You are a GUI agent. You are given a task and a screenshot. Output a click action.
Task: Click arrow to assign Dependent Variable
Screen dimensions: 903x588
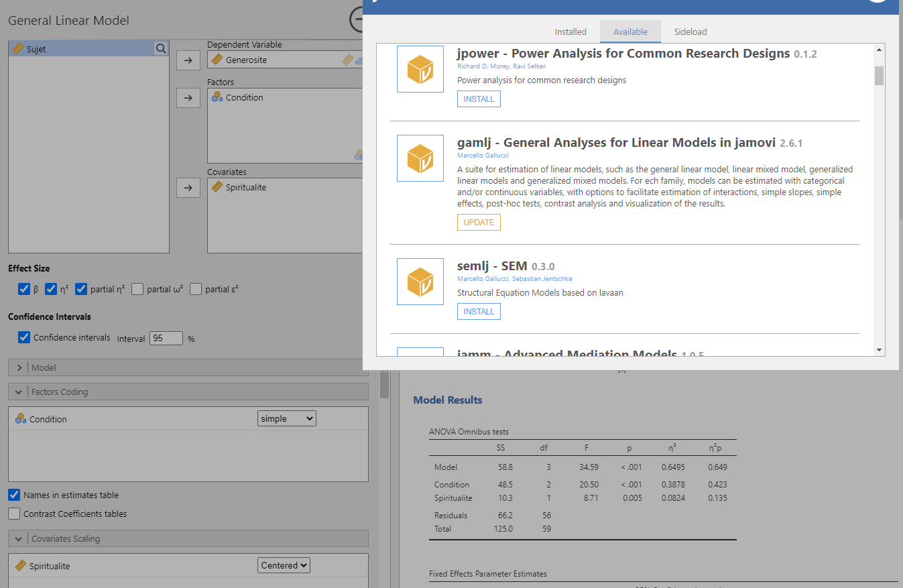click(188, 60)
